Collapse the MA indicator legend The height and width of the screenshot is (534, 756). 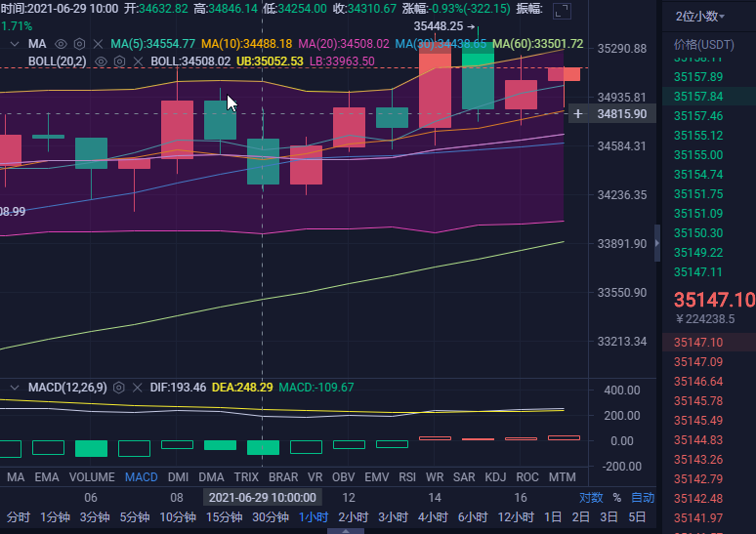pos(15,44)
